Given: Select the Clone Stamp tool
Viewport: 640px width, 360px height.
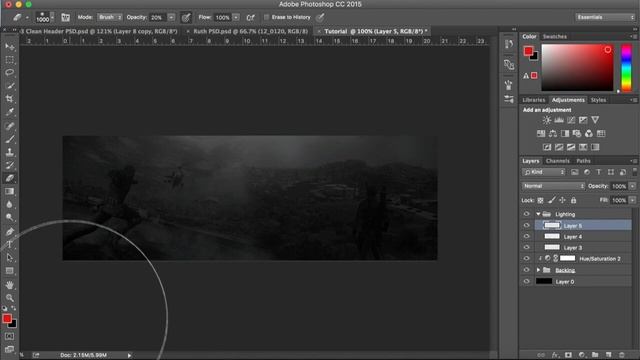Looking at the screenshot, I should click(x=9, y=152).
